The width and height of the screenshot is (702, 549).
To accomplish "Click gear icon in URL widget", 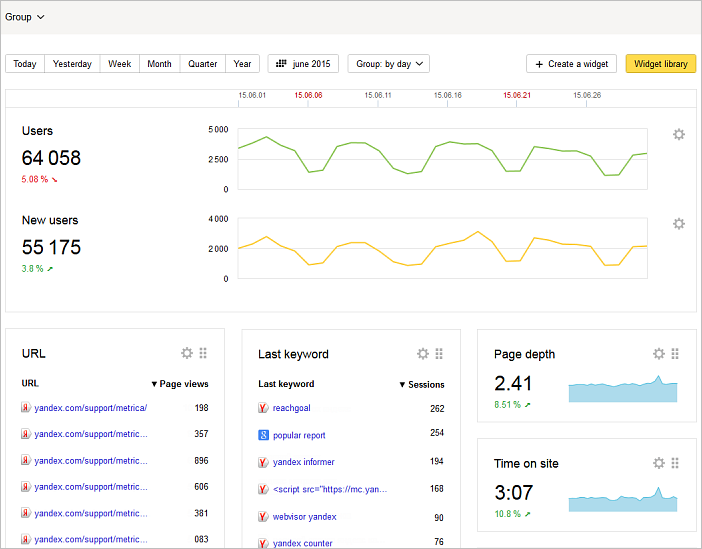I will coord(187,353).
